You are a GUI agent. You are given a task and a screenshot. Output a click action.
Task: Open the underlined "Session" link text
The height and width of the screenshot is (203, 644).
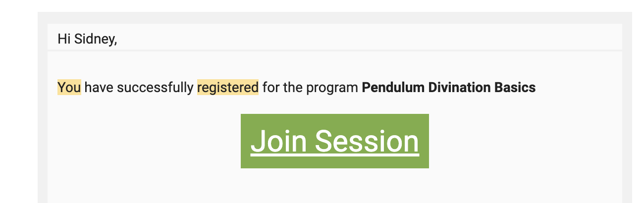[x=367, y=141]
